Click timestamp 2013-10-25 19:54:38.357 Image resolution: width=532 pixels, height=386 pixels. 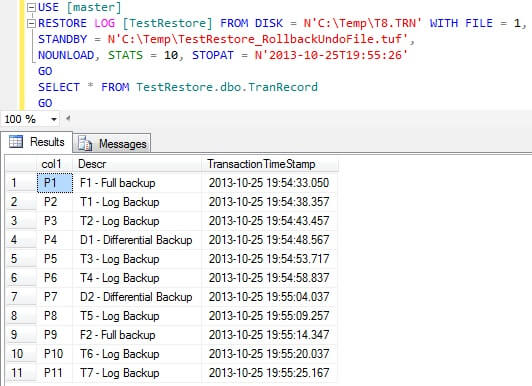(x=270, y=202)
